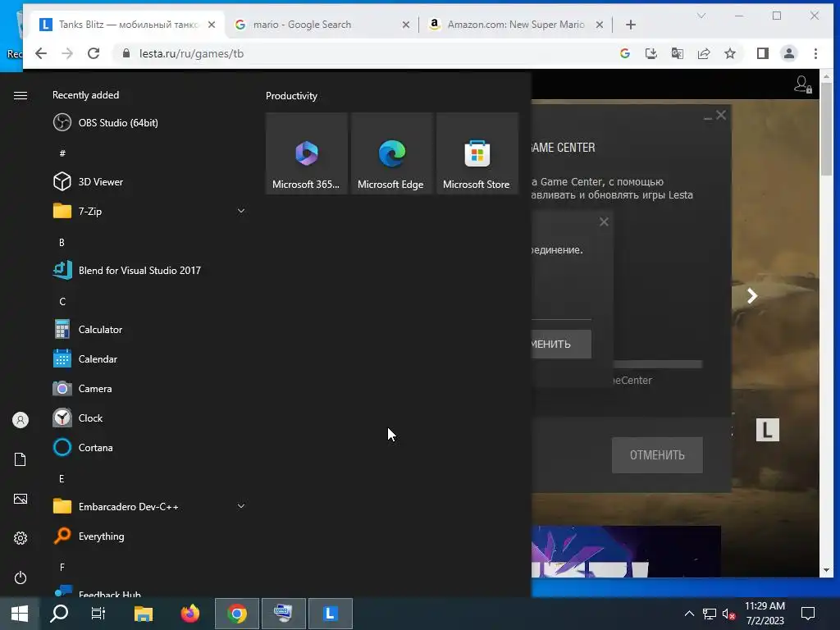Image resolution: width=840 pixels, height=630 pixels.
Task: Open Power options in Start sidebar
Action: (21, 577)
